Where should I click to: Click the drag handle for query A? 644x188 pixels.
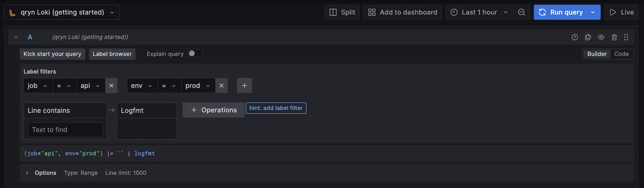point(626,37)
